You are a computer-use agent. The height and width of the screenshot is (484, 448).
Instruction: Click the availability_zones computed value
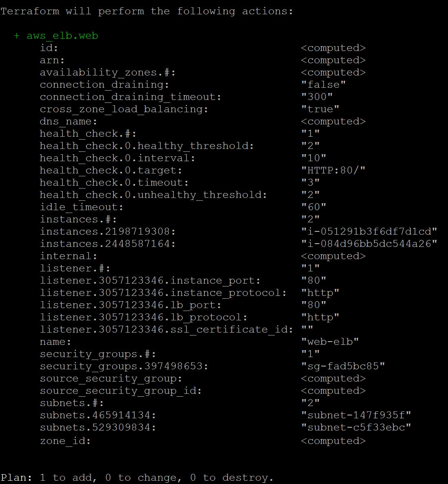[x=333, y=72]
